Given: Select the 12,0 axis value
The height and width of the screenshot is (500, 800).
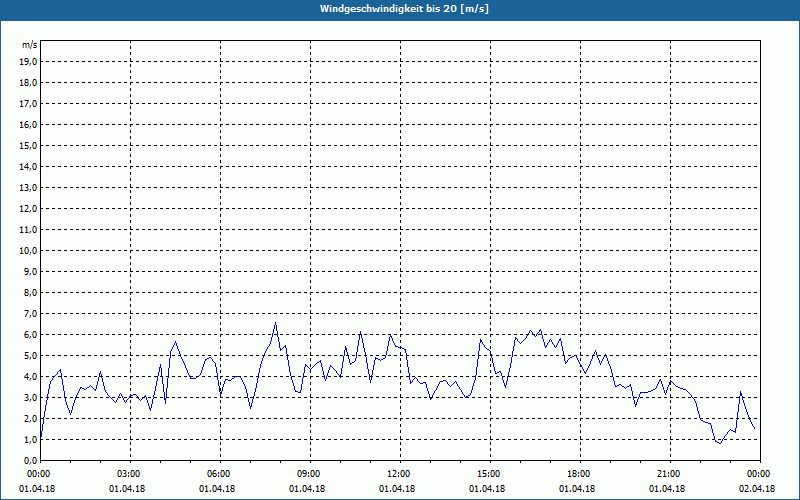Looking at the screenshot, I should click(29, 209).
